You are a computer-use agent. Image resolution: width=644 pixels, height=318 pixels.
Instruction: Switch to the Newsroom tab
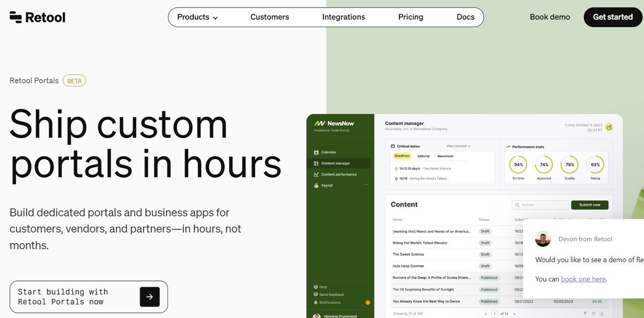point(445,156)
